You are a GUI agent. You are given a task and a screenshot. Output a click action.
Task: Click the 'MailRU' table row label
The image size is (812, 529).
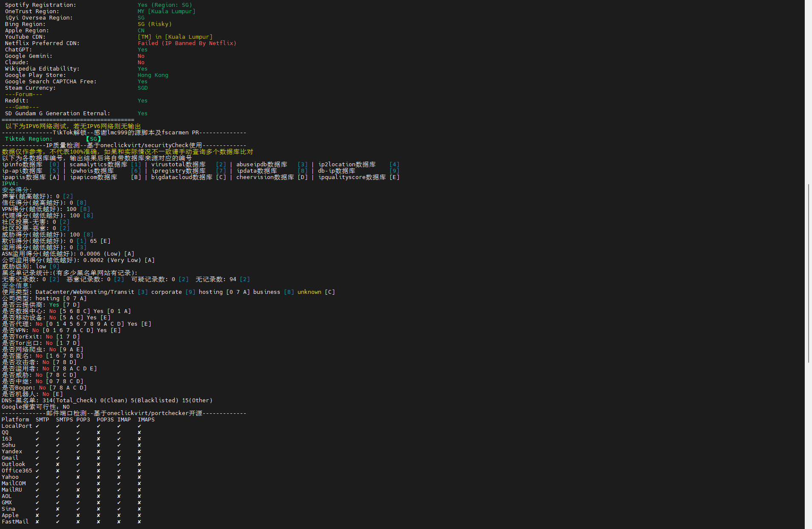[12, 490]
